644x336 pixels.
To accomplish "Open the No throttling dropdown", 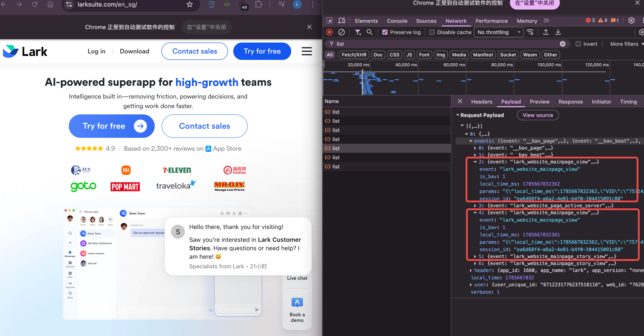I will [498, 32].
